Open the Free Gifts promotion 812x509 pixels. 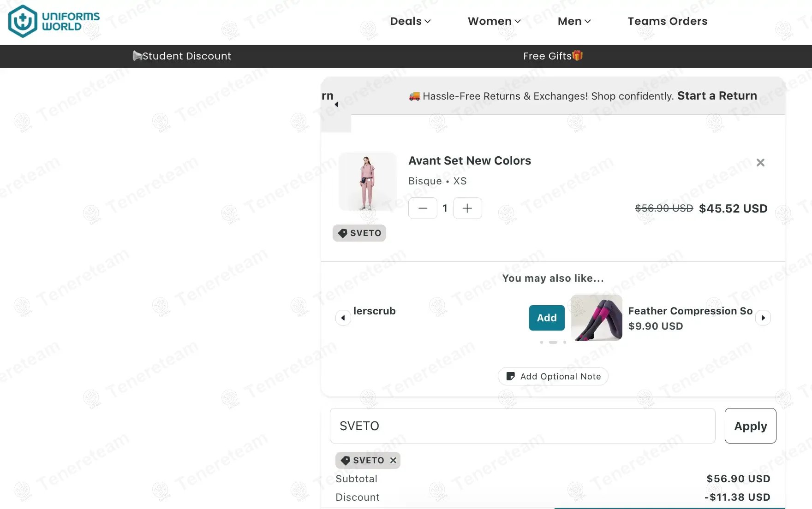click(x=553, y=56)
